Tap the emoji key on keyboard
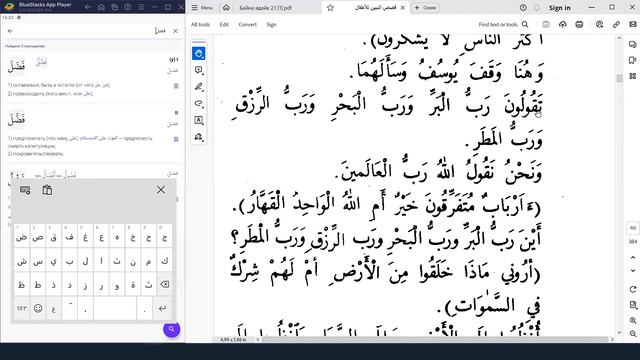Screen dimensions: 640x360 (38, 308)
